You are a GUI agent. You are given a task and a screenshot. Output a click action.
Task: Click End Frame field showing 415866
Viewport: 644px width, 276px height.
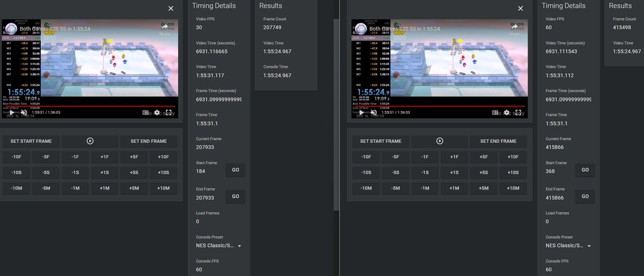coord(559,198)
